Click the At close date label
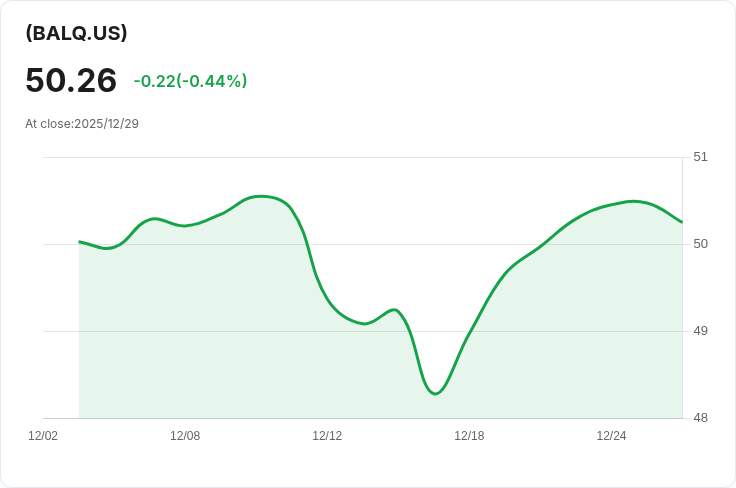The height and width of the screenshot is (488, 736). point(82,124)
